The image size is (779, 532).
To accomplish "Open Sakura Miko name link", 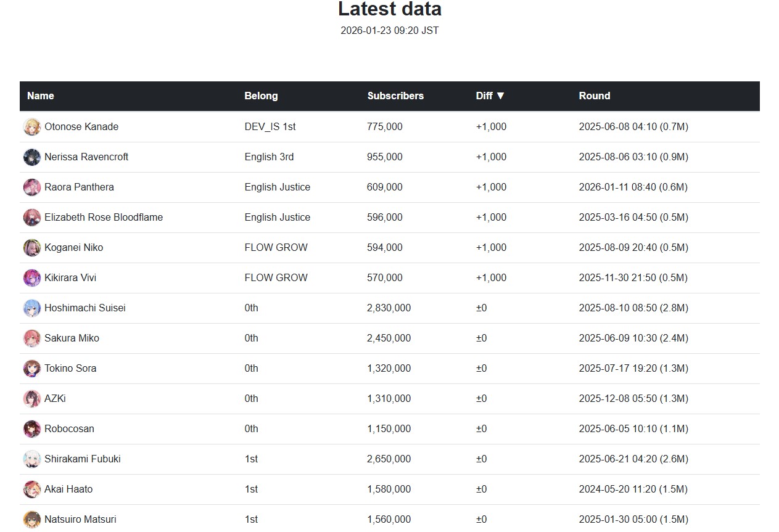I will pyautogui.click(x=72, y=338).
